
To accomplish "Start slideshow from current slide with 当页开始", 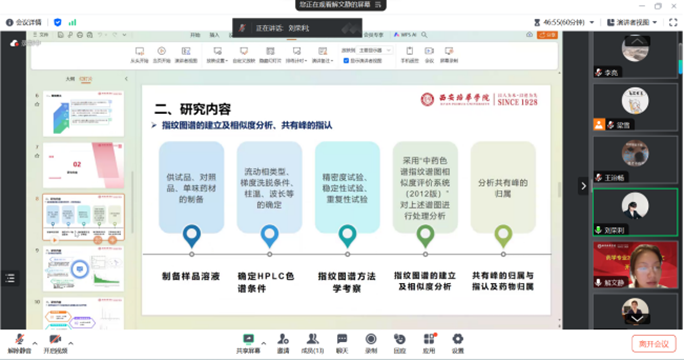I will click(x=161, y=55).
